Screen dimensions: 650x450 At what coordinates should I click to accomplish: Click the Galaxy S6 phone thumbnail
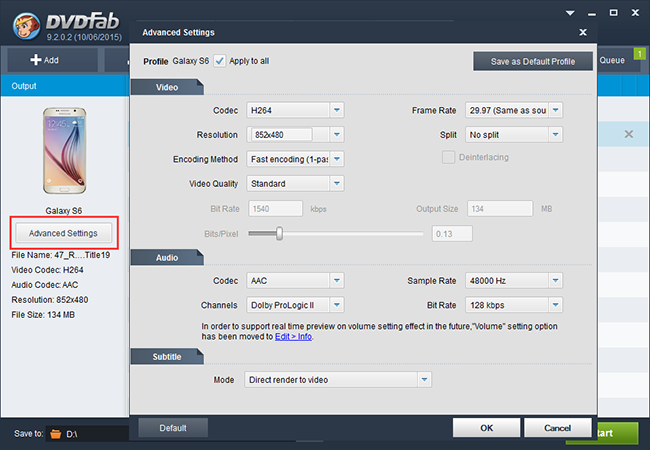coord(64,150)
